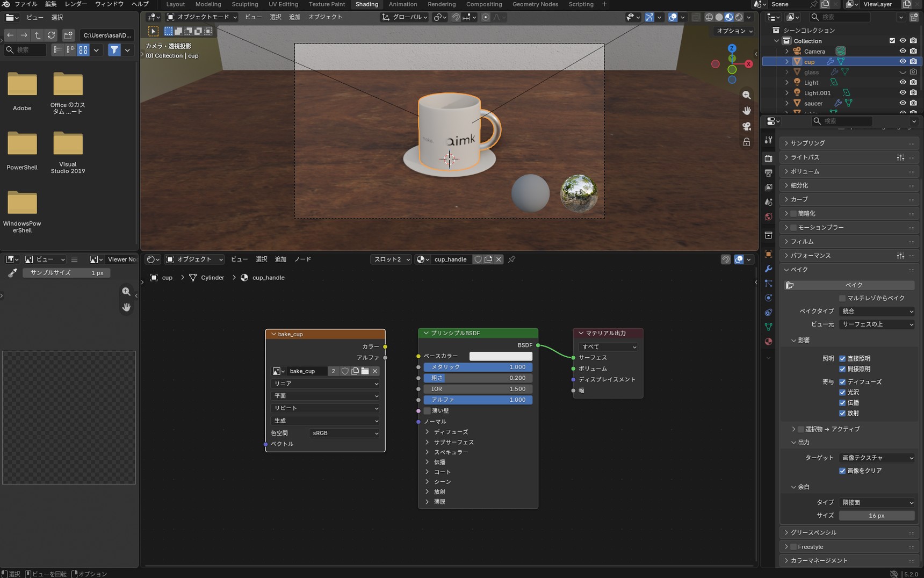
Task: Hide the cup object with eye icon
Action: (903, 61)
